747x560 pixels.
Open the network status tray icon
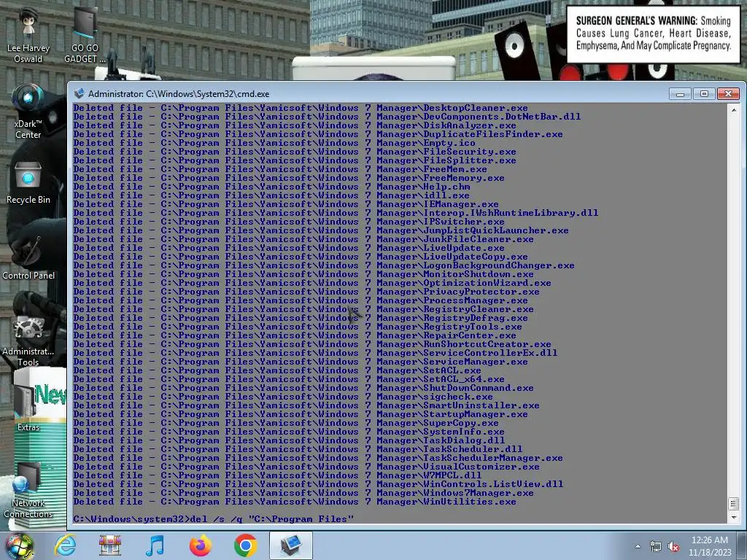[x=656, y=547]
